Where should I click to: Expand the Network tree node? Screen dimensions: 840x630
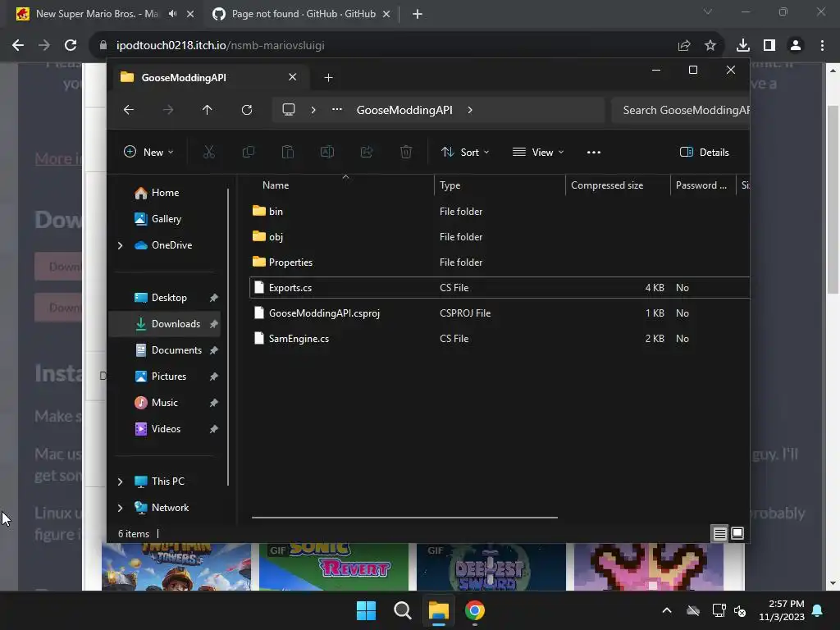[120, 508]
